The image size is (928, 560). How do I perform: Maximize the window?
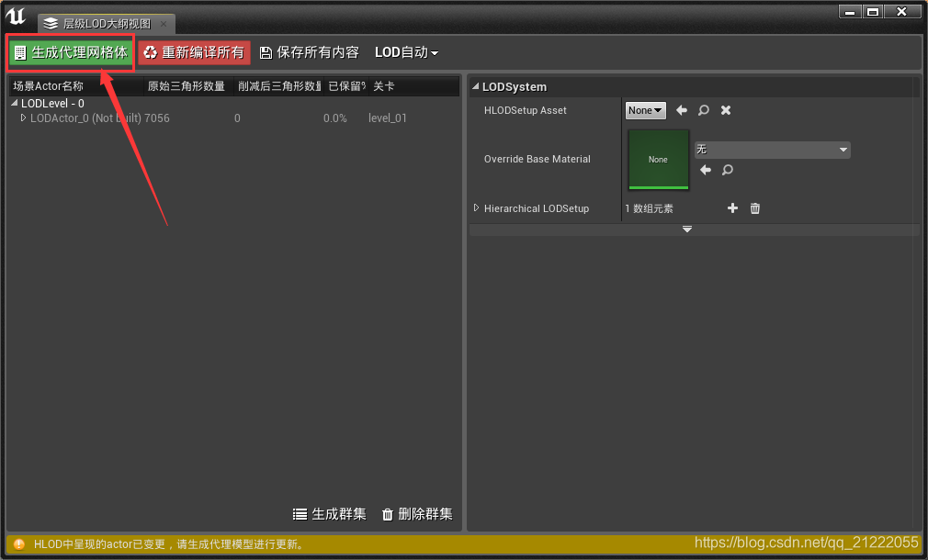[873, 12]
